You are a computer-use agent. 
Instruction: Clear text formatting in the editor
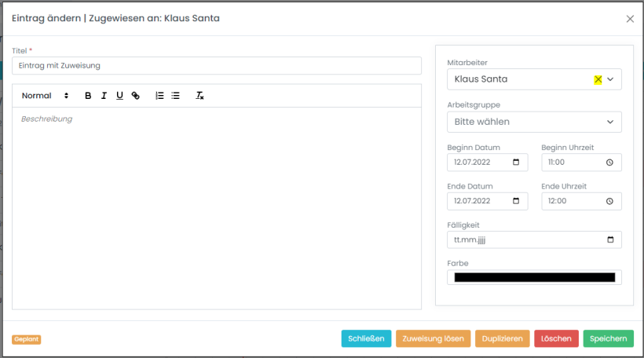coord(199,96)
